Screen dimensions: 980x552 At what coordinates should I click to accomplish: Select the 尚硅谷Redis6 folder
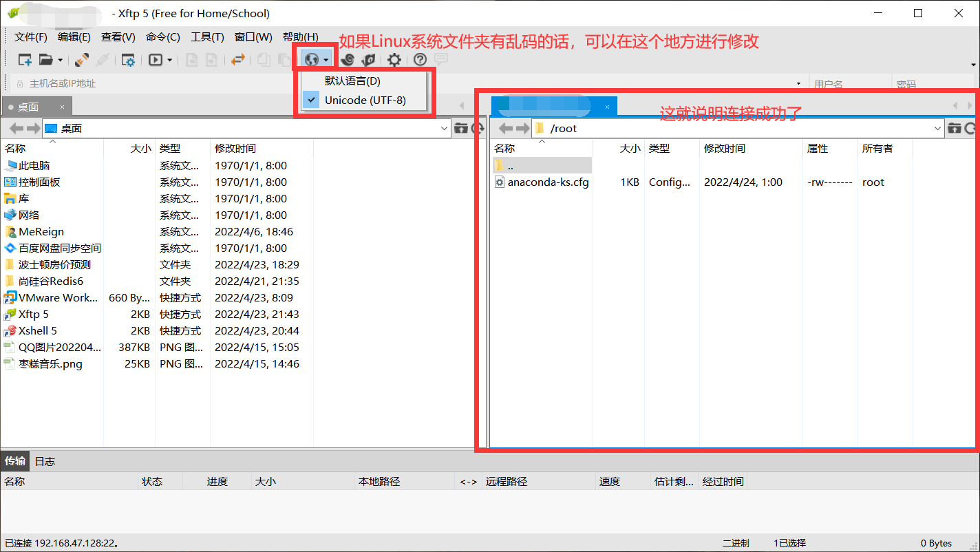pyautogui.click(x=50, y=281)
